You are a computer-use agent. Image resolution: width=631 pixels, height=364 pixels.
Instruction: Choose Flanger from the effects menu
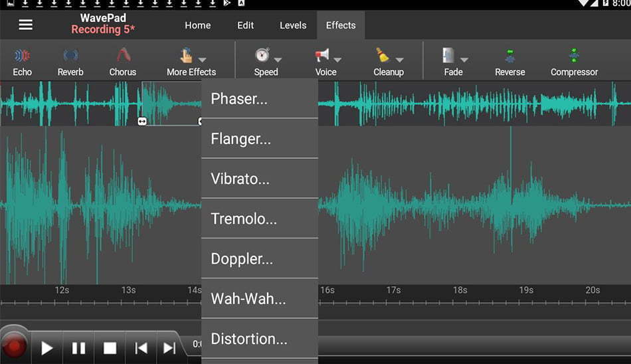click(260, 139)
